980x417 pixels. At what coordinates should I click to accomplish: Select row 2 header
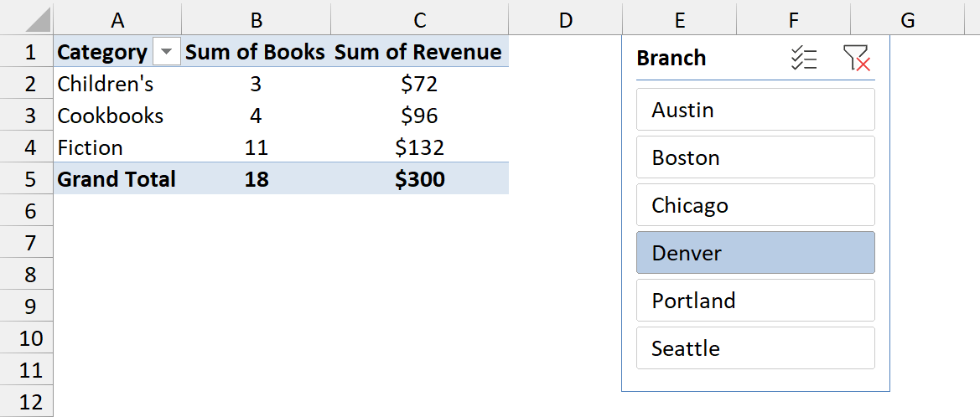pyautogui.click(x=27, y=84)
